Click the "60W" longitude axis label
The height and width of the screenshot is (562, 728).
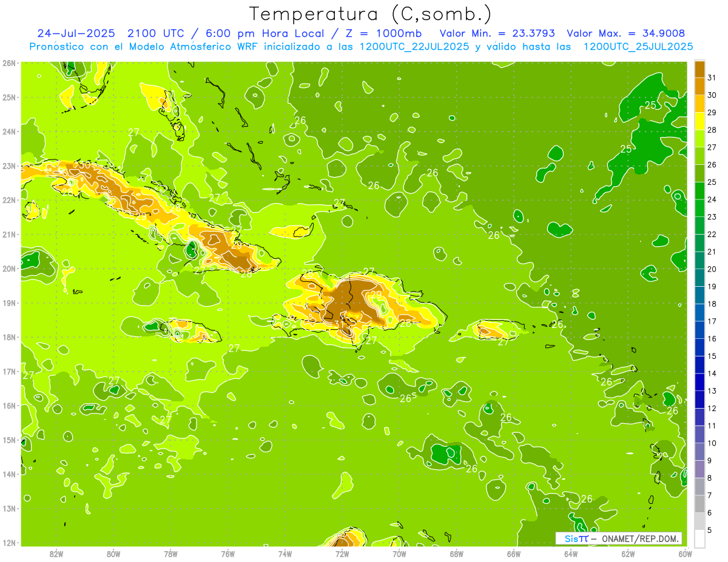pyautogui.click(x=685, y=554)
